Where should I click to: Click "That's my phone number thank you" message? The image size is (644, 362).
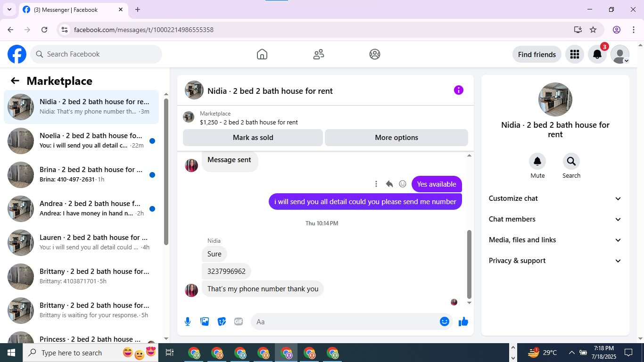click(x=263, y=289)
